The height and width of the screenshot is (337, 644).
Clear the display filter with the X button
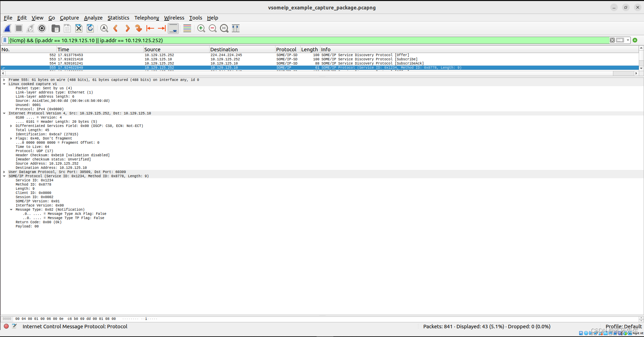point(612,40)
